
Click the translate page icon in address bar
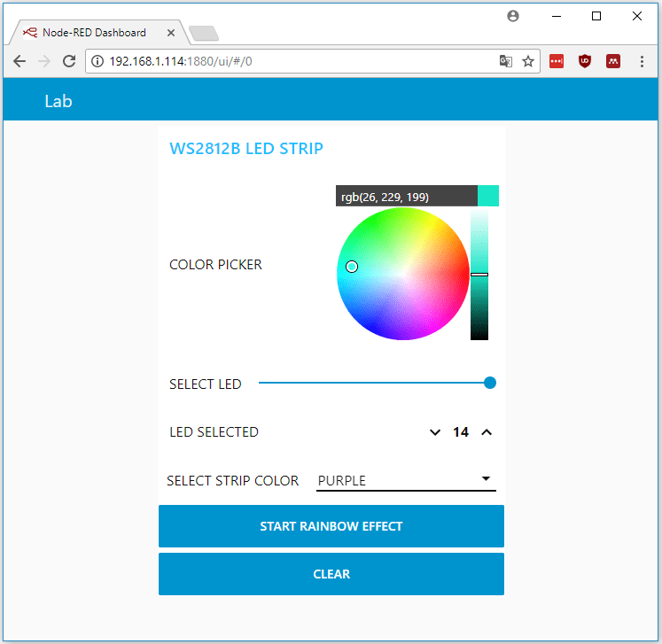click(505, 61)
